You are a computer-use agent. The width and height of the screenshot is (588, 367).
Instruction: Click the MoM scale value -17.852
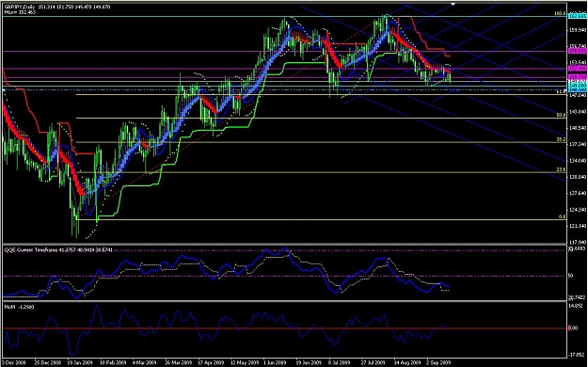click(x=577, y=355)
